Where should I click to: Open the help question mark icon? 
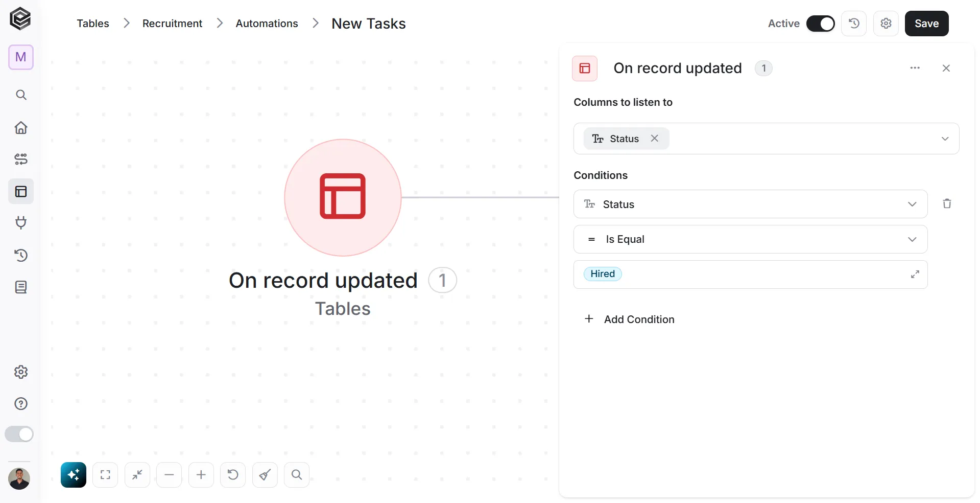point(21,404)
